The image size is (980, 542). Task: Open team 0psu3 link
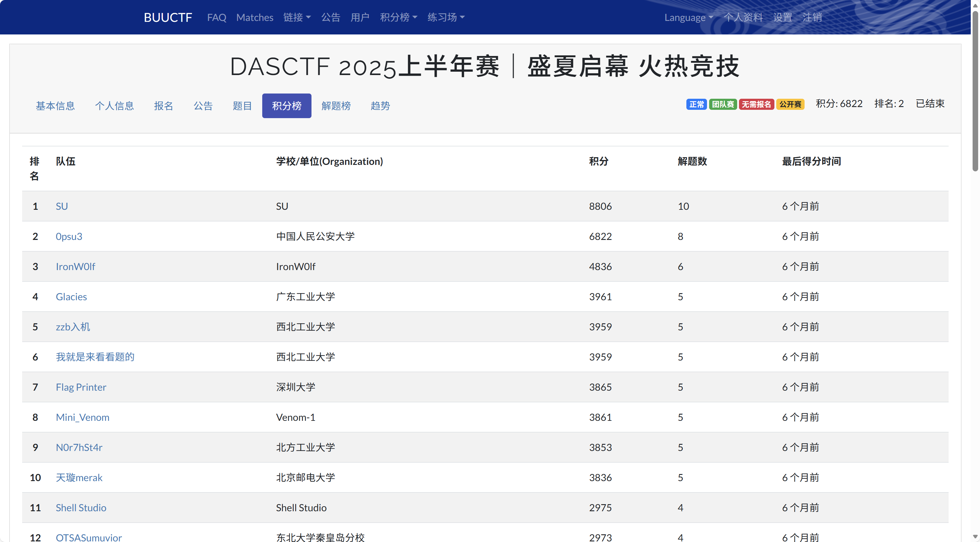pos(69,237)
